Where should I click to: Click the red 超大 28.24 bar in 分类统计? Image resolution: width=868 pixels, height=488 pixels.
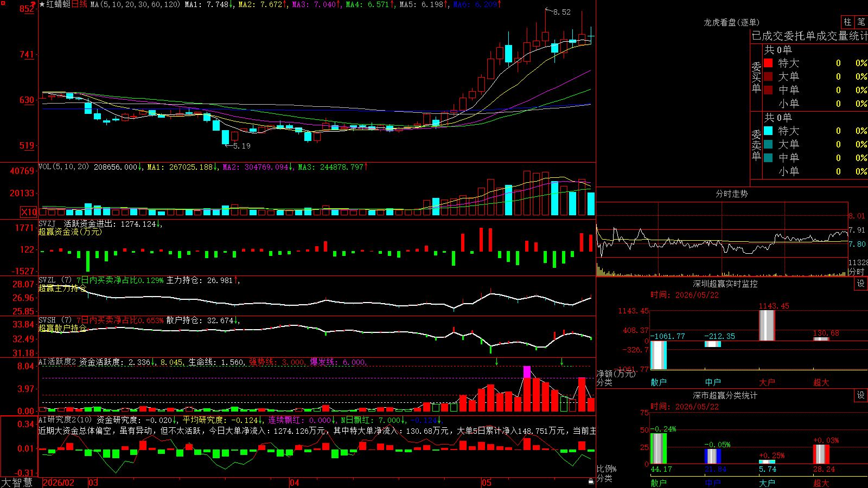pyautogui.click(x=821, y=454)
